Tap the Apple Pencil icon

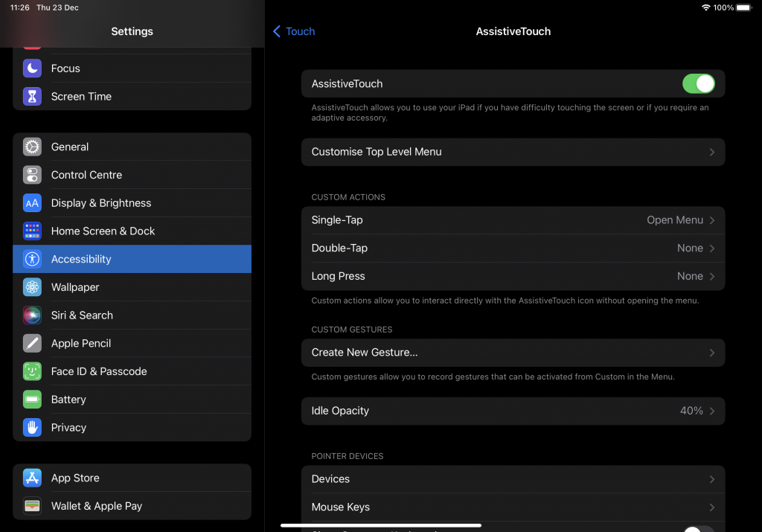pos(32,344)
